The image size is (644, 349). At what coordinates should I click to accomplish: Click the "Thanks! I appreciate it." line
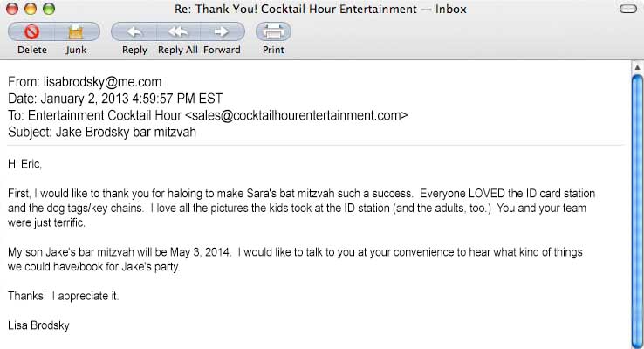click(64, 296)
